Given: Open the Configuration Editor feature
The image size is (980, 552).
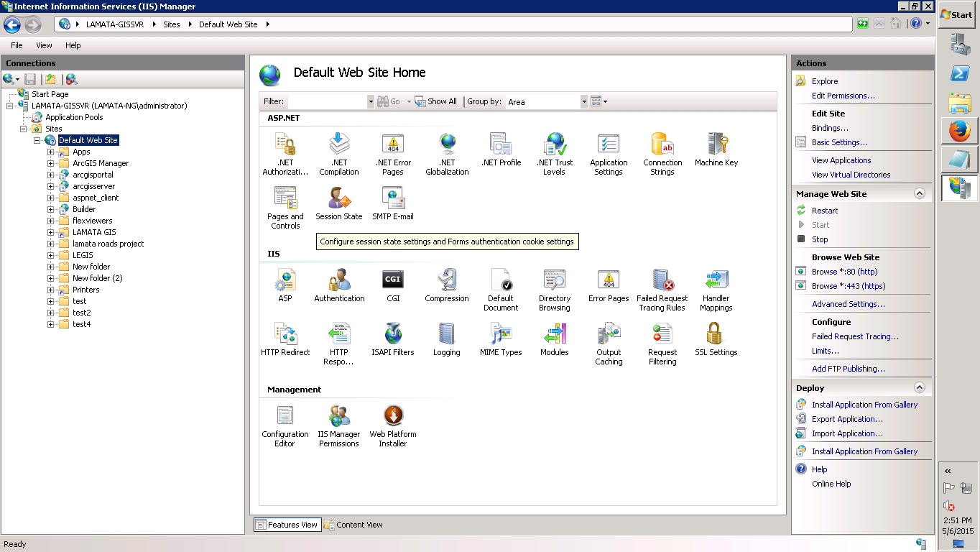Looking at the screenshot, I should [285, 425].
